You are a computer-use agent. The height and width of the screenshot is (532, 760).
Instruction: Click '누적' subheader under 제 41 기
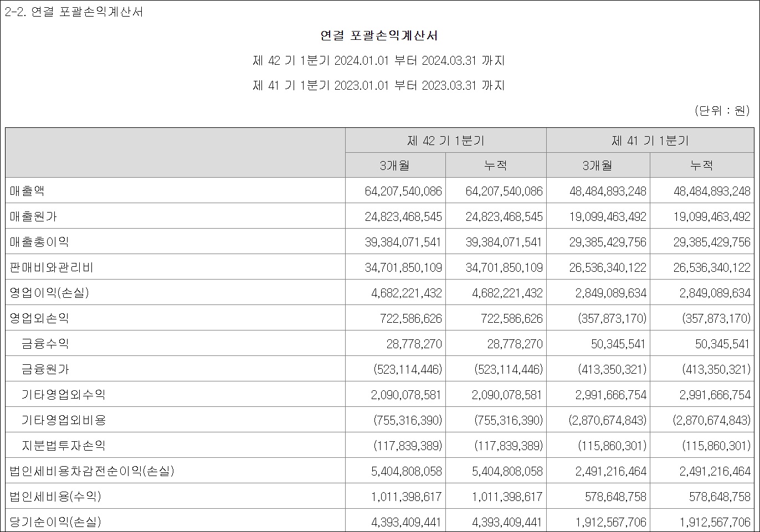pos(702,165)
